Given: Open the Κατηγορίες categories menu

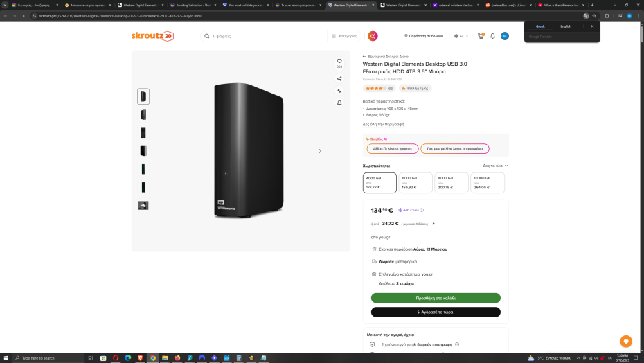Looking at the screenshot, I should [344, 36].
